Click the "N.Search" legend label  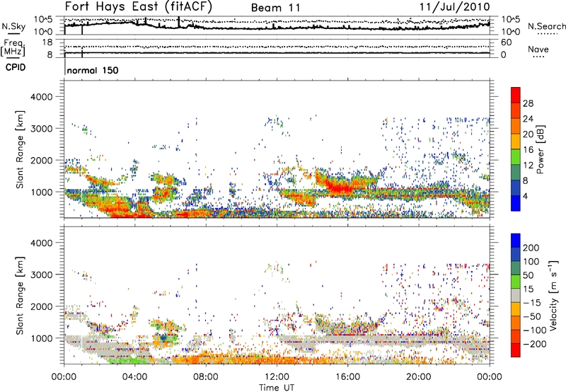pyautogui.click(x=546, y=26)
